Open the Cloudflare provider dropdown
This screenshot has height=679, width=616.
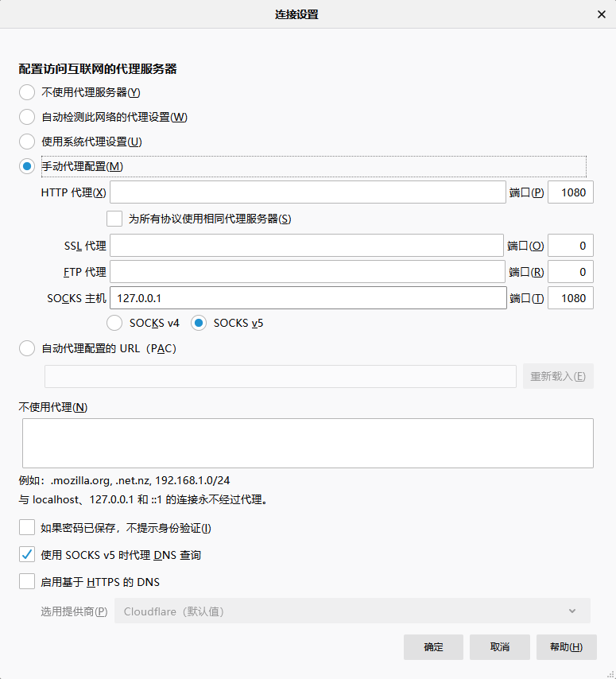[352, 611]
